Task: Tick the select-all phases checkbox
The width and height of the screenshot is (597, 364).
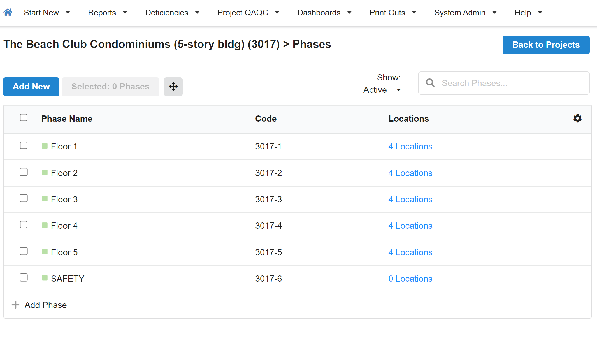Action: (24, 117)
